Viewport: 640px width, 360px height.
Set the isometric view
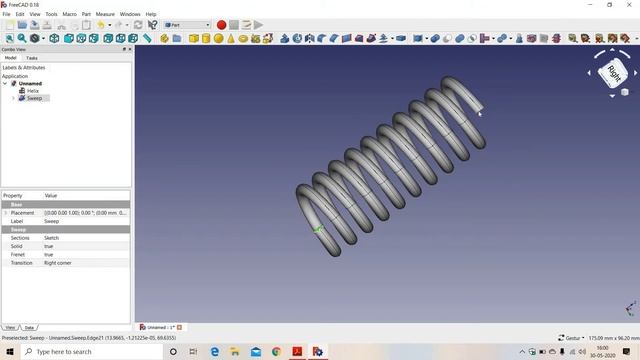pyautogui.click(x=54, y=38)
